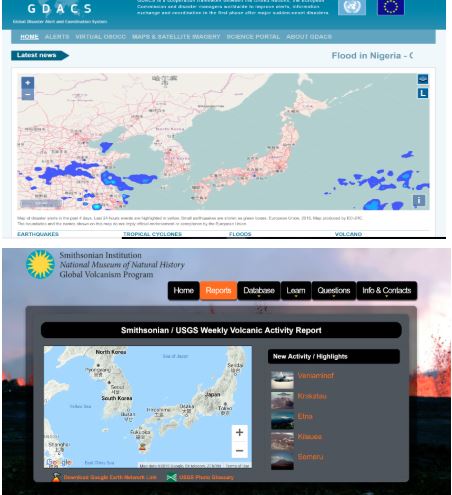Open the map info icon
The height and width of the screenshot is (495, 452).
[x=419, y=200]
